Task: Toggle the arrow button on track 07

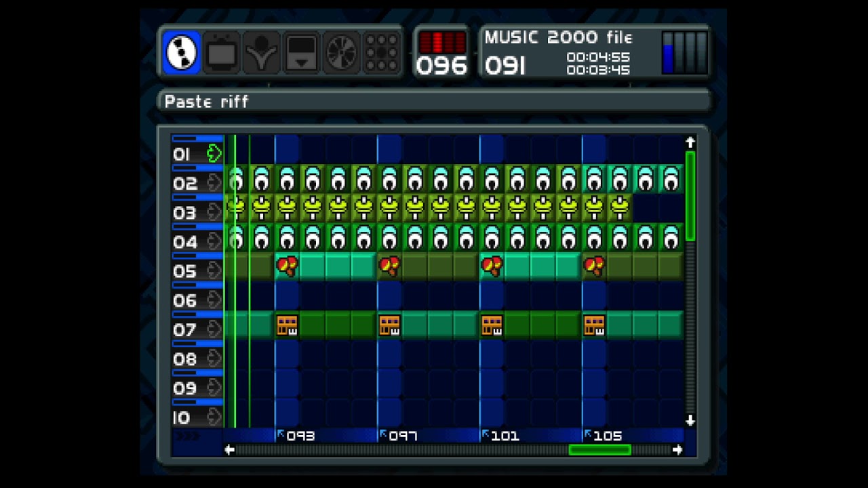Action: pos(214,329)
